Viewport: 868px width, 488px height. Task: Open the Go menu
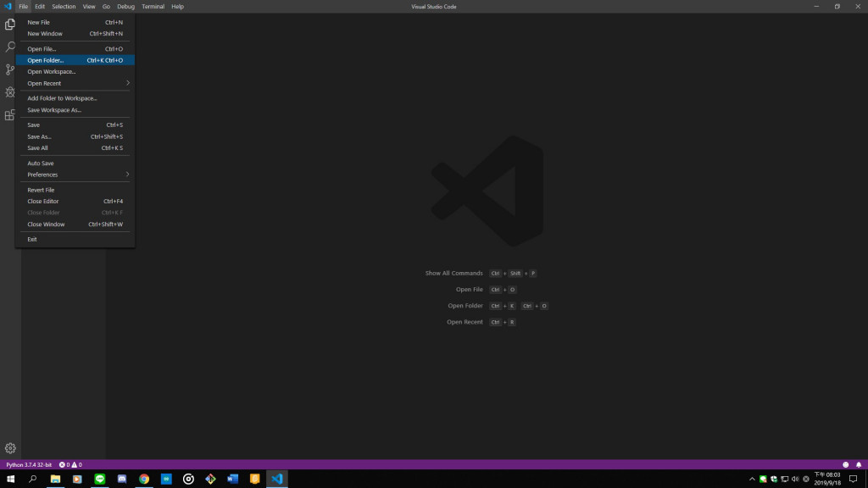(106, 7)
